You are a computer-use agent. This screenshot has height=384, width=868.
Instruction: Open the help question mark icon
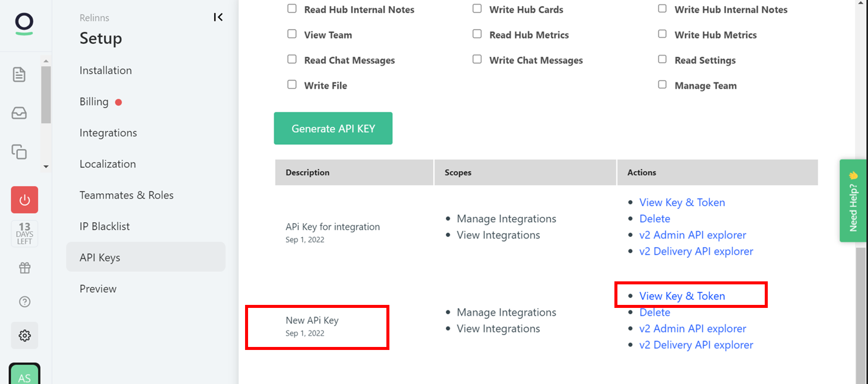click(25, 302)
